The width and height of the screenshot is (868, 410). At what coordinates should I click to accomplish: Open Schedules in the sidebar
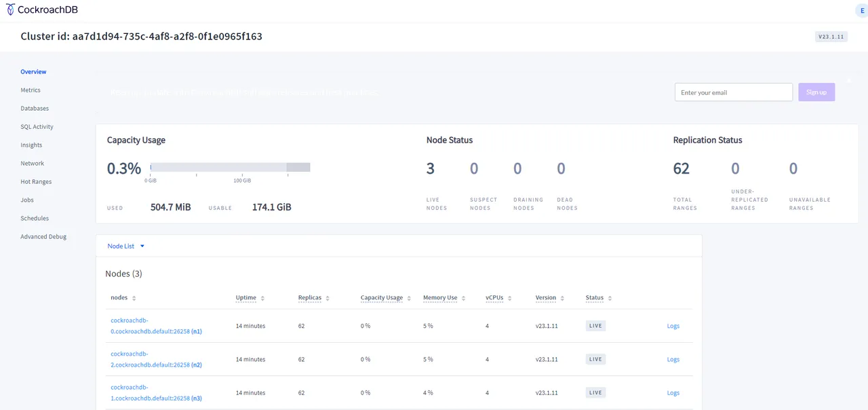pos(35,219)
